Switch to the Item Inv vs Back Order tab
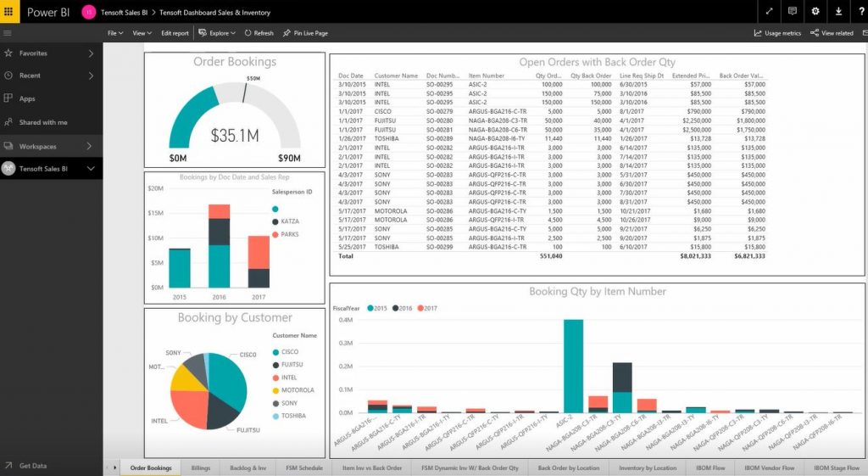The width and height of the screenshot is (868, 476). point(372,468)
